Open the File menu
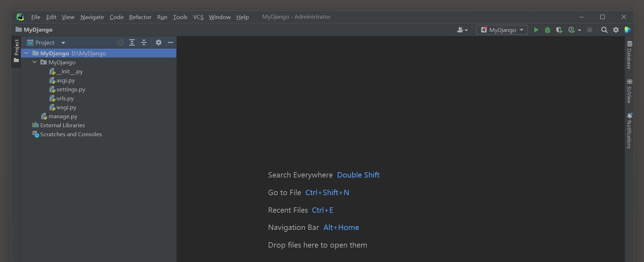The image size is (644, 262). [36, 17]
